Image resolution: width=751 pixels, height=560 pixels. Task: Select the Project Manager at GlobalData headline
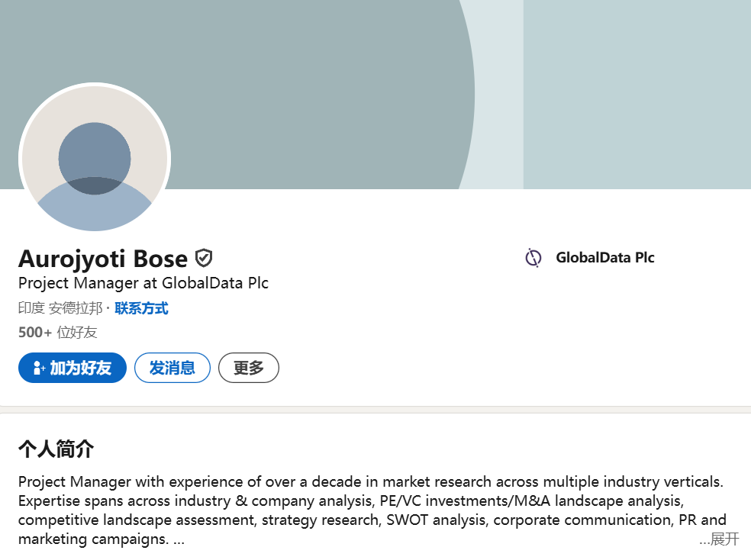pos(143,283)
